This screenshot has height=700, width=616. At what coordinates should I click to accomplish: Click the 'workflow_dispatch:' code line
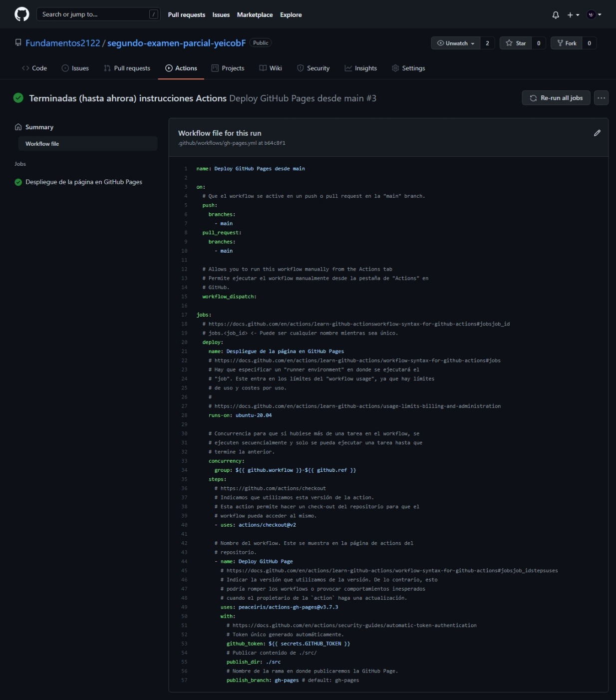pos(229,297)
